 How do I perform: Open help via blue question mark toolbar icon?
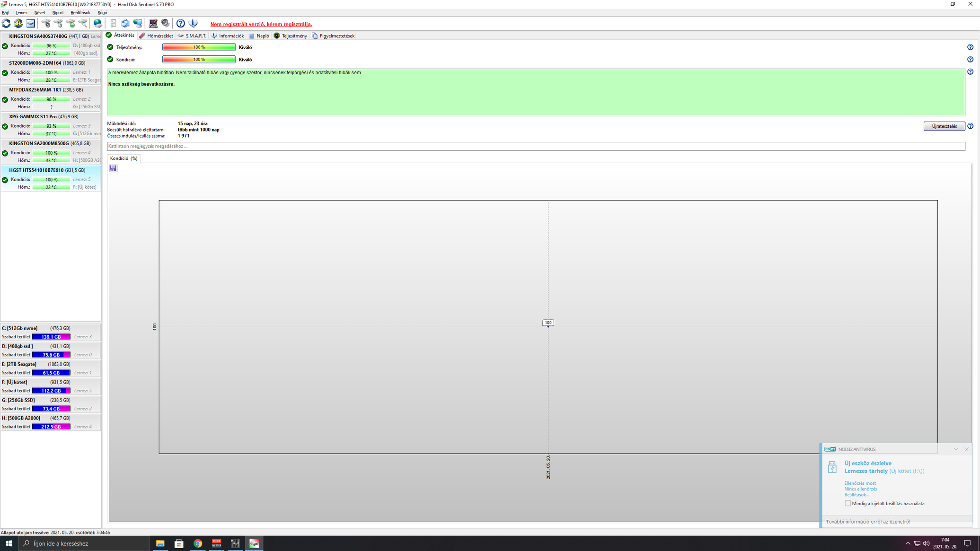pyautogui.click(x=181, y=23)
